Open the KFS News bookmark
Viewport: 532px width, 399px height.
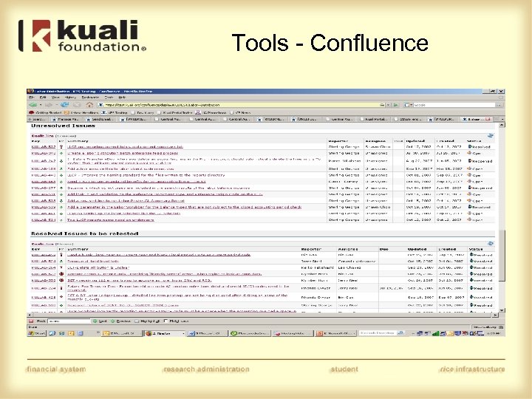(x=240, y=112)
